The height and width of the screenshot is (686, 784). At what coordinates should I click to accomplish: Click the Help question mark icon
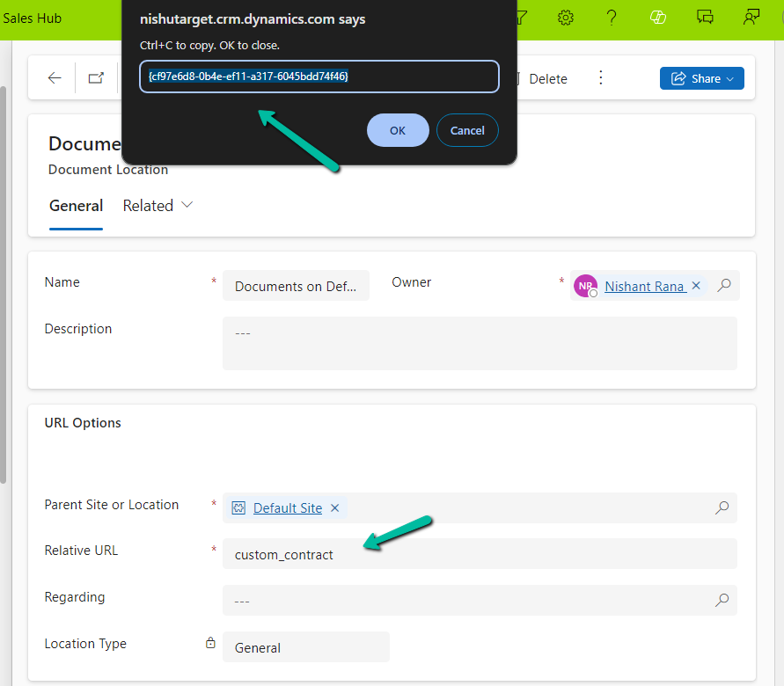pos(612,18)
